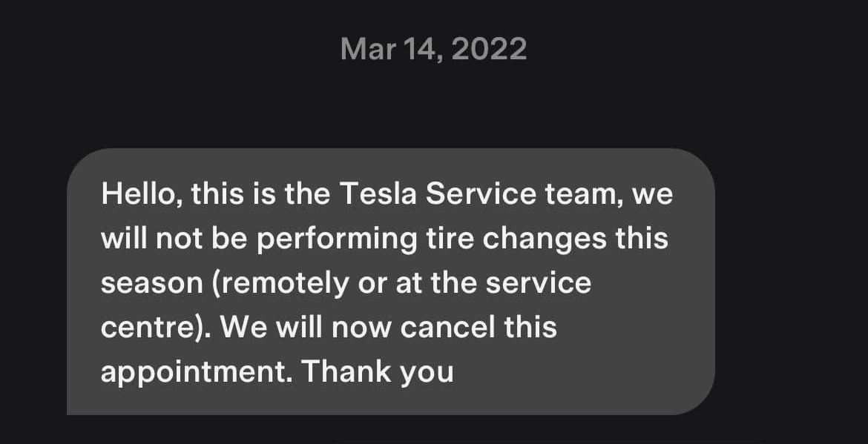Click the word "now" in the message

(359, 327)
